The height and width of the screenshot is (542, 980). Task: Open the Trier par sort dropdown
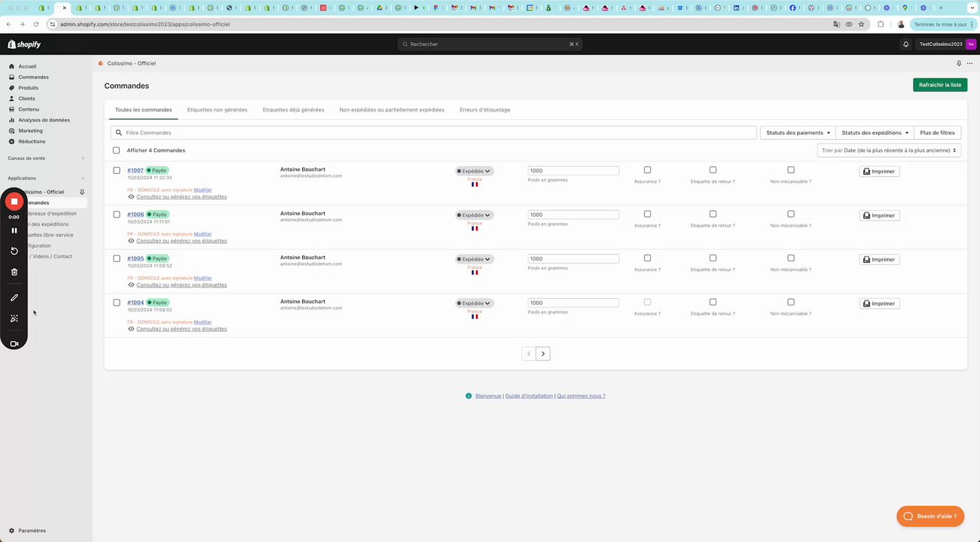tap(889, 151)
